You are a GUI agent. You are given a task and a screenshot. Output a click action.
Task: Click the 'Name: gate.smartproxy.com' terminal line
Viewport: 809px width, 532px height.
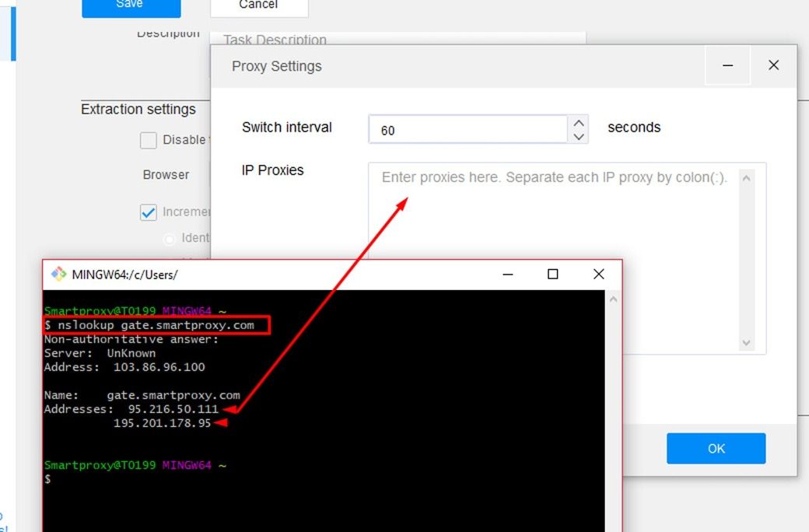(142, 395)
